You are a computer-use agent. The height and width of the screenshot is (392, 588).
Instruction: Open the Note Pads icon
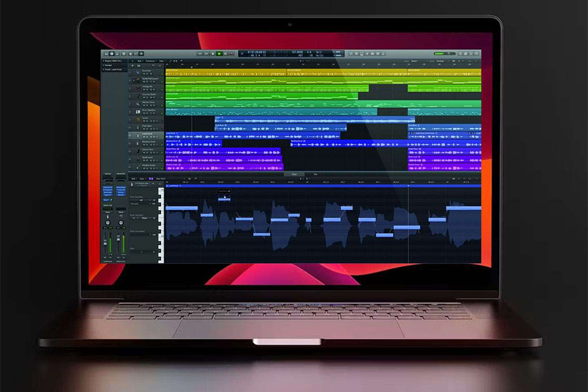coord(466,54)
